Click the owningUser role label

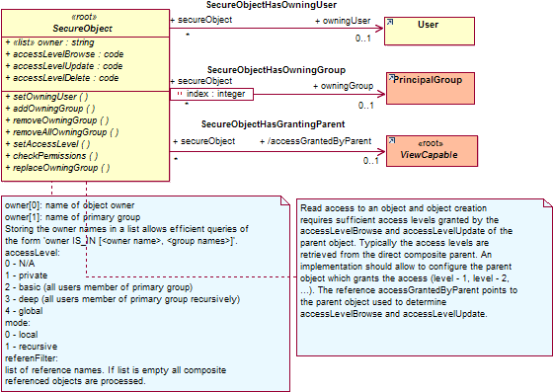[343, 21]
